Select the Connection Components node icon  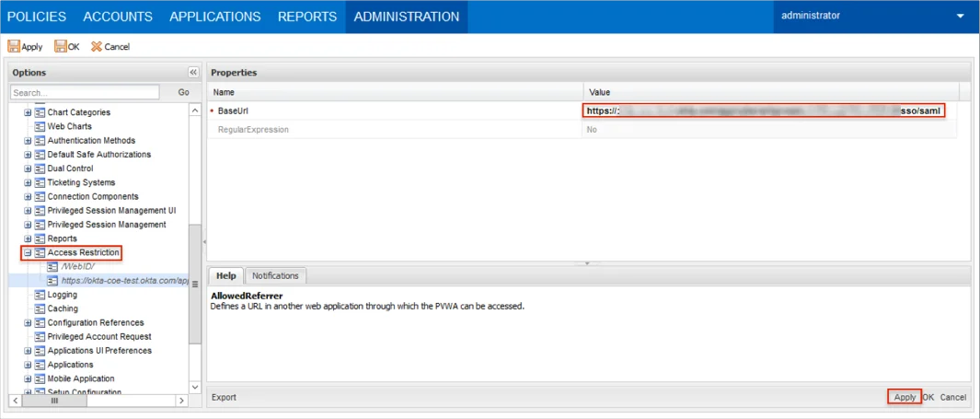[x=40, y=196]
